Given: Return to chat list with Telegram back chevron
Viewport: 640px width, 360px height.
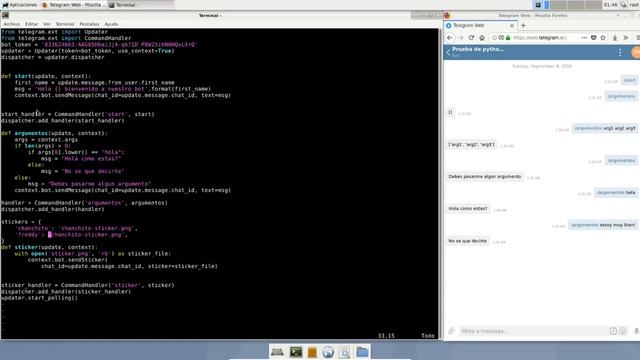Looking at the screenshot, I should click(x=448, y=52).
